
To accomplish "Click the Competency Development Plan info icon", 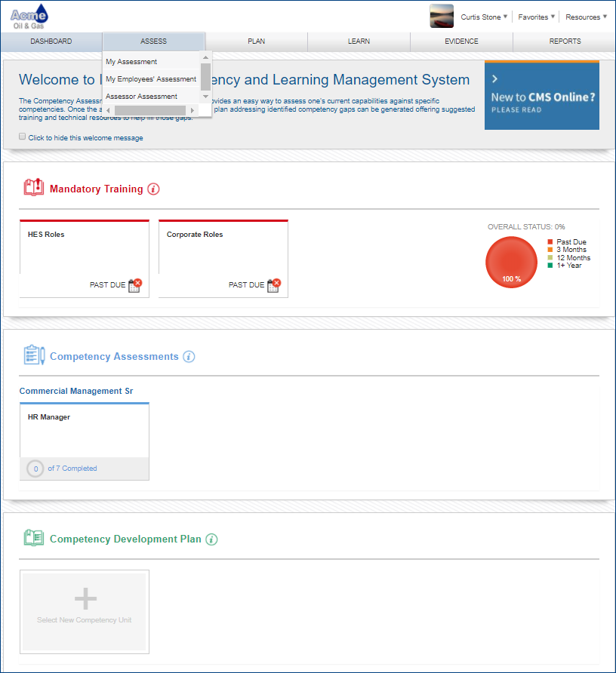I will click(x=212, y=539).
